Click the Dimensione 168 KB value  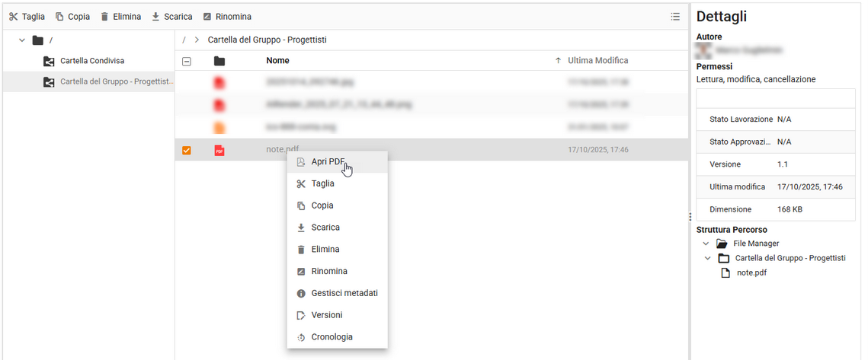(x=790, y=209)
